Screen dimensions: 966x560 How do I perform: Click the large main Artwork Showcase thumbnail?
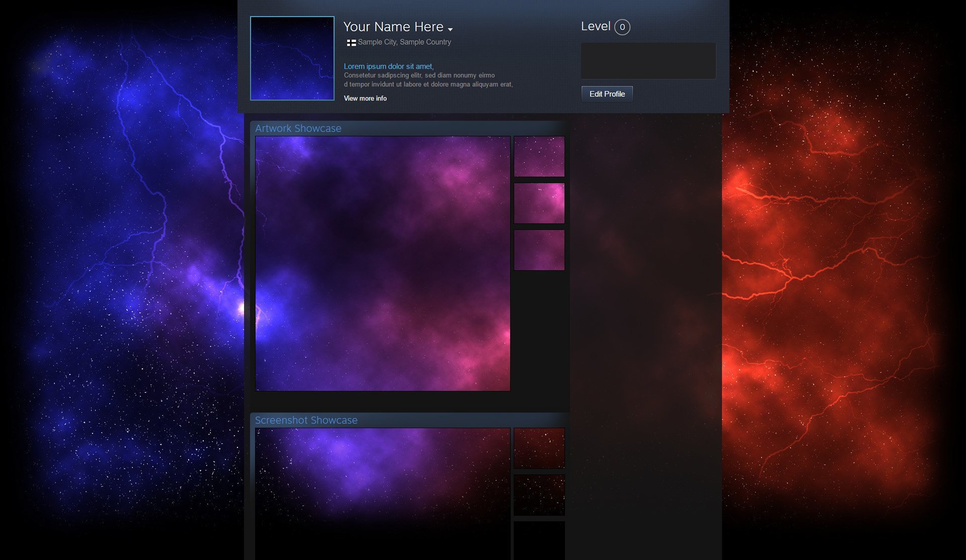tap(383, 263)
